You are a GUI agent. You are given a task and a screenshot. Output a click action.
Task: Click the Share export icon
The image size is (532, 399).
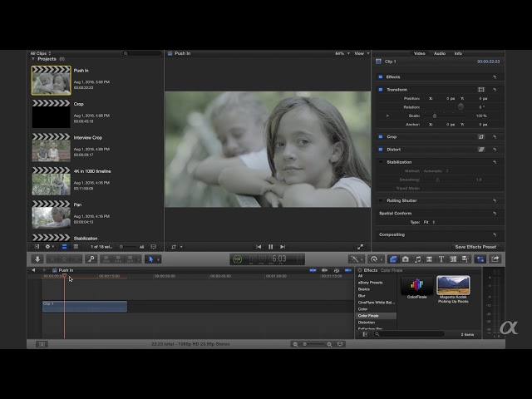(x=495, y=259)
